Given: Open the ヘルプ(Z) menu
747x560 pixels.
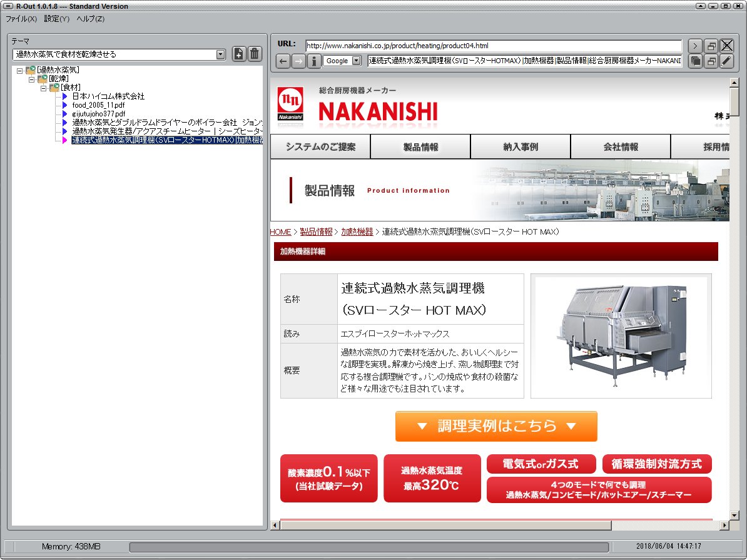Looking at the screenshot, I should point(91,19).
